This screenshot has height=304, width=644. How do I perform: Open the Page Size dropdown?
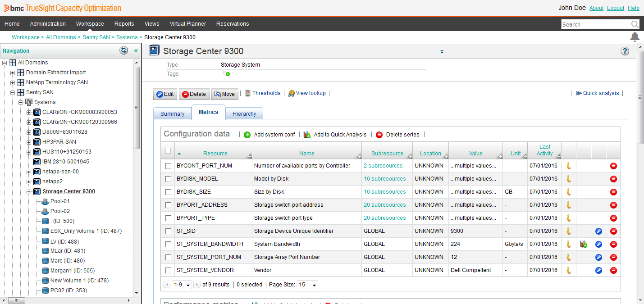(x=308, y=285)
